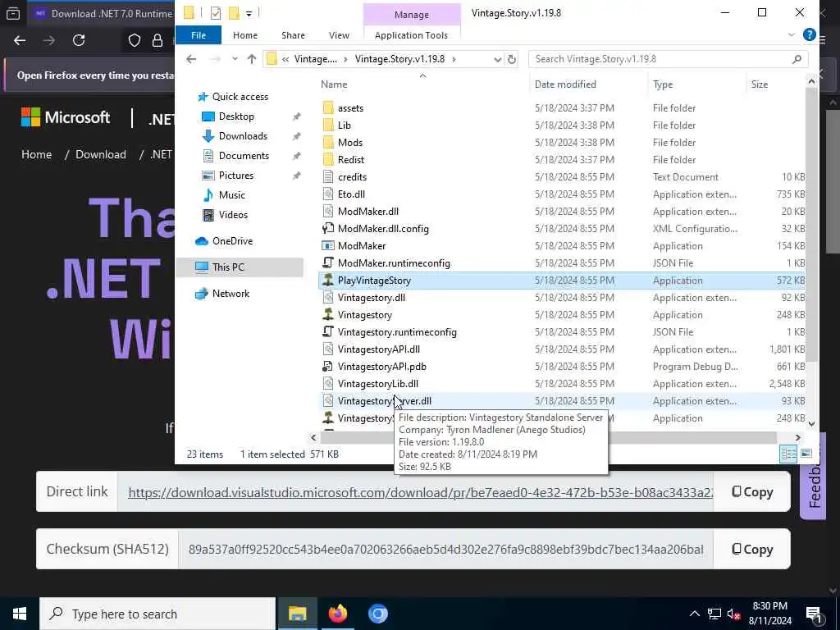Image resolution: width=840 pixels, height=630 pixels.
Task: Click the ModMaker application icon
Action: tap(328, 246)
